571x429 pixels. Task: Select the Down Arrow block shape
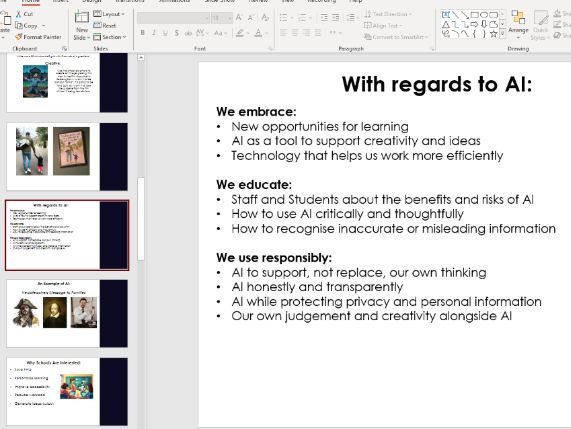[484, 24]
